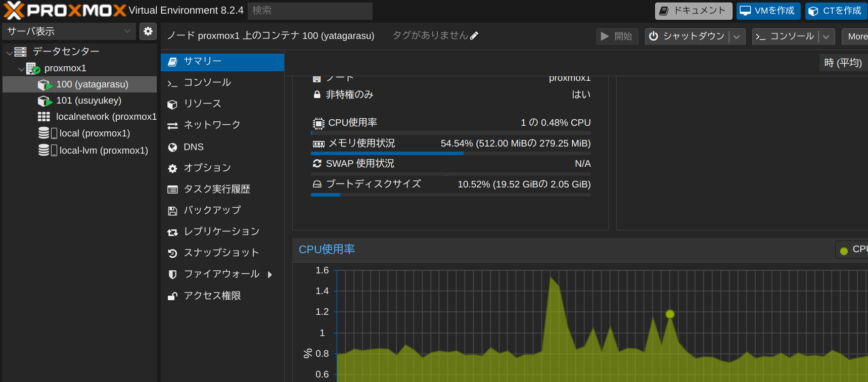
Task: Click the gear icon beside server view selector
Action: tap(148, 31)
